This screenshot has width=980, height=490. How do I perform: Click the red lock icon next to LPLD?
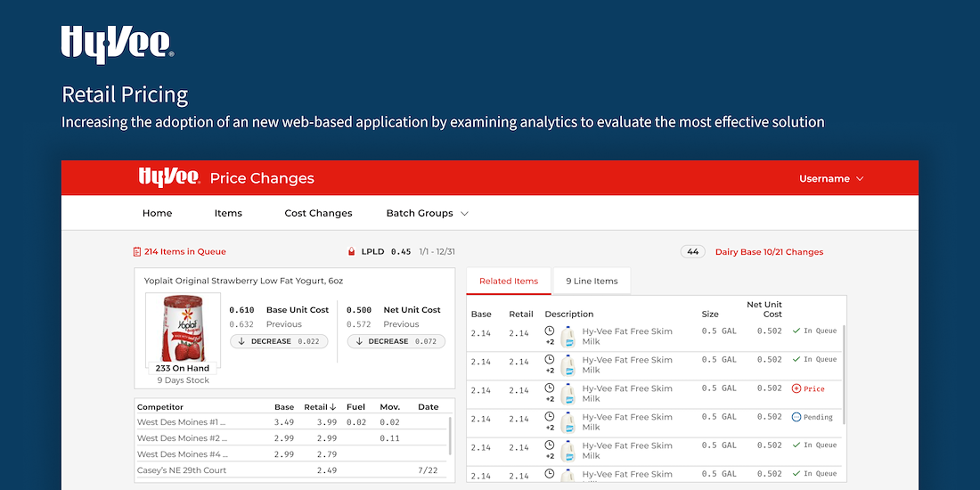[352, 252]
